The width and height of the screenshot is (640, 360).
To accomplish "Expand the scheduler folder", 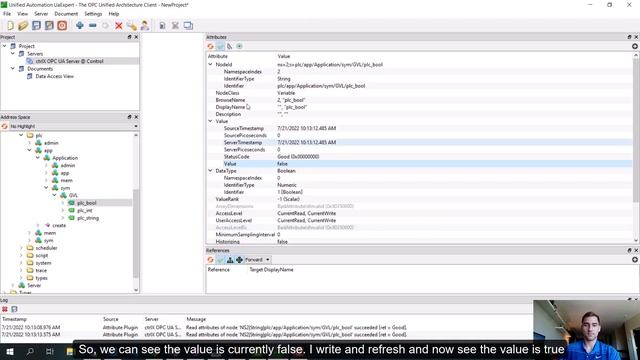I will click(21, 248).
